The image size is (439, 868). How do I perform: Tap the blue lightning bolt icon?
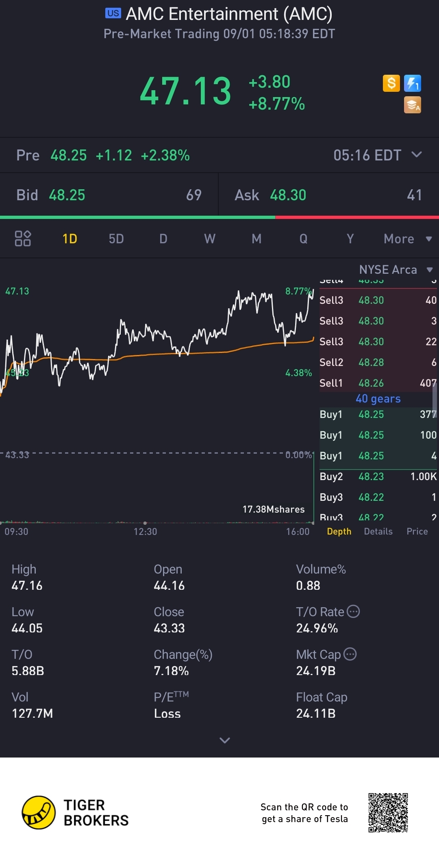pos(413,83)
